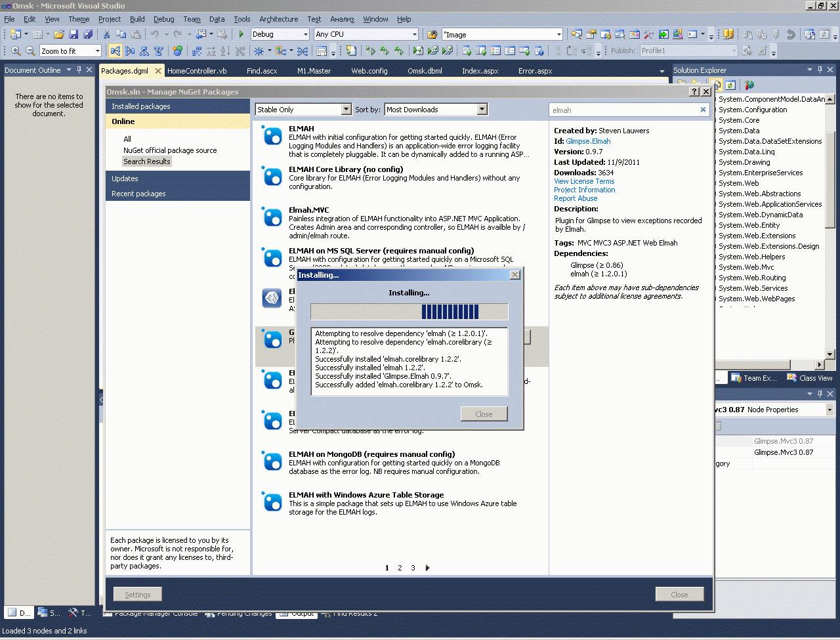
Task: Click the Open File folder icon
Action: coord(59,34)
